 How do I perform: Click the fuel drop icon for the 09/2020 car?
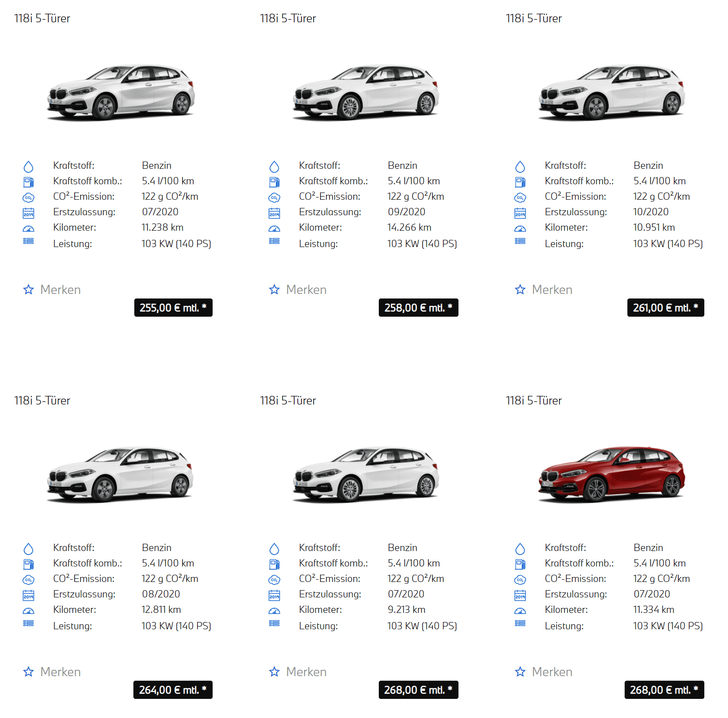(274, 167)
